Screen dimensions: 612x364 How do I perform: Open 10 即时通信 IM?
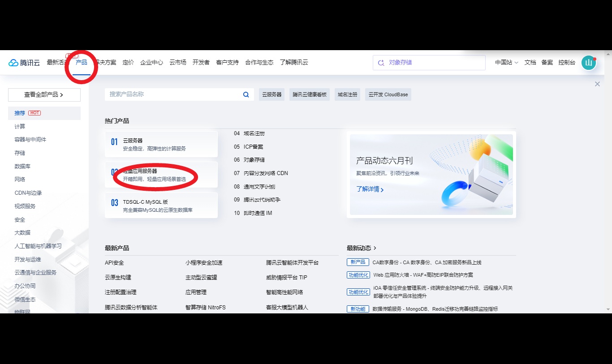pyautogui.click(x=253, y=213)
